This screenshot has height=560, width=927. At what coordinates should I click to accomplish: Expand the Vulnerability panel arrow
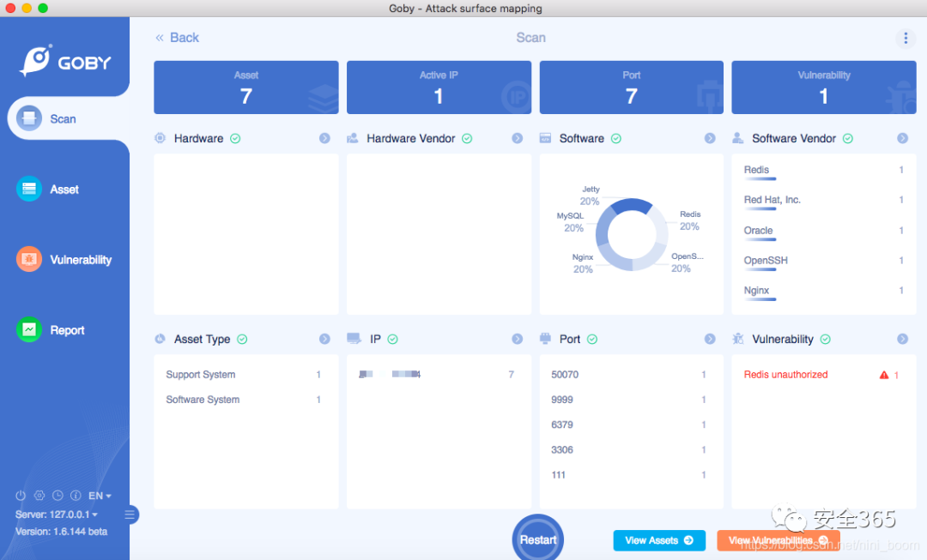click(x=902, y=339)
